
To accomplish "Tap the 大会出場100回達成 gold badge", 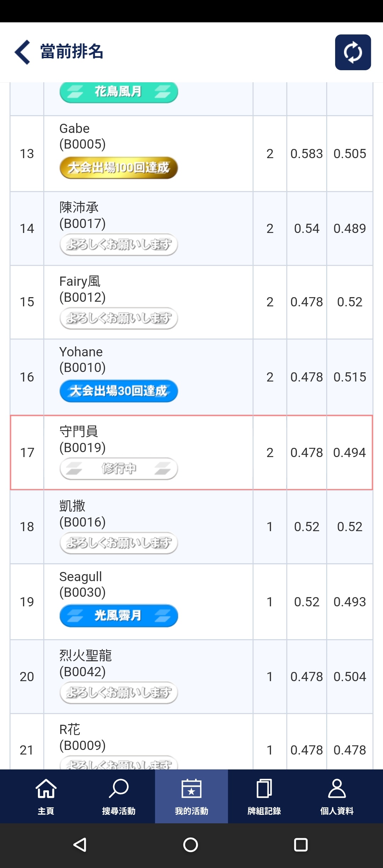I will click(x=118, y=168).
